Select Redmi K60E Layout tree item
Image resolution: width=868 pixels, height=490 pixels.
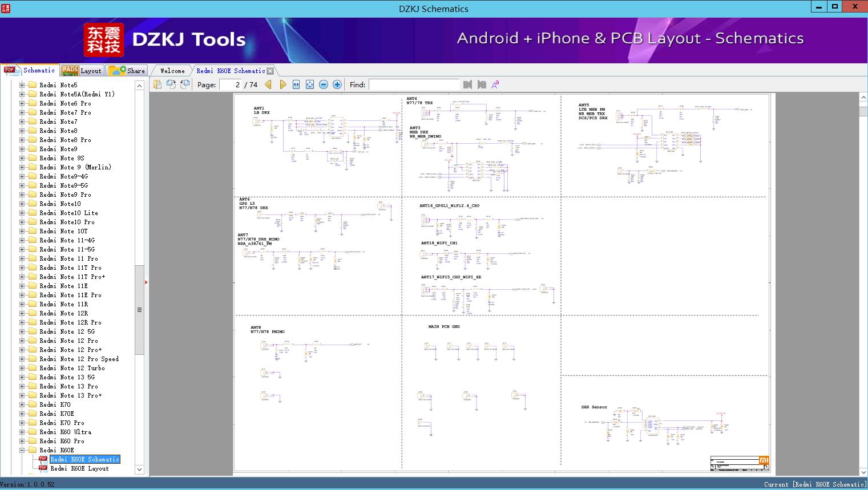click(x=79, y=468)
